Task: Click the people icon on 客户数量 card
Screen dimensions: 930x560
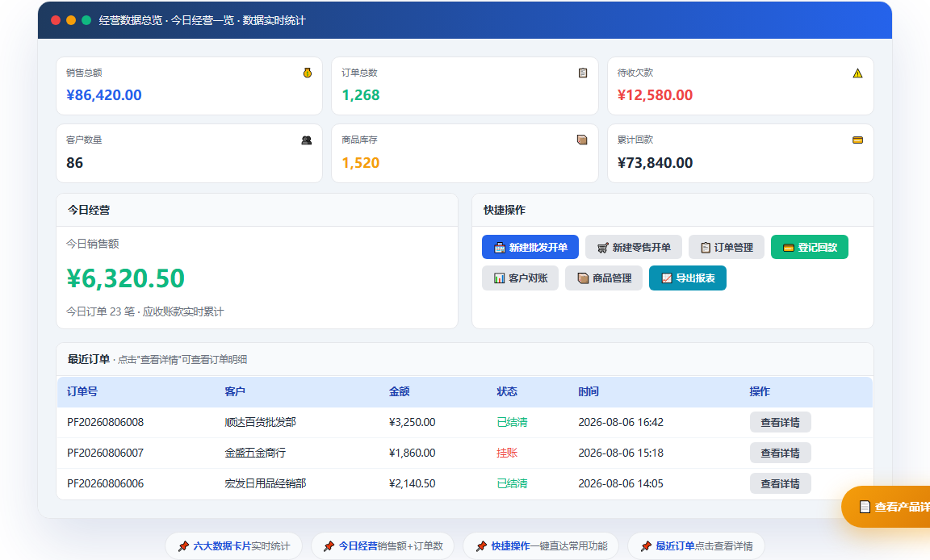Action: (307, 140)
